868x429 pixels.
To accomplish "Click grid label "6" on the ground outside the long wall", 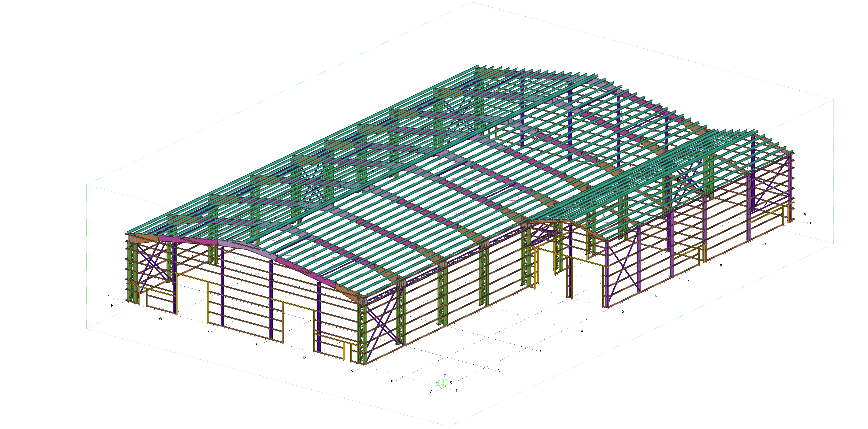I will pos(655,296).
